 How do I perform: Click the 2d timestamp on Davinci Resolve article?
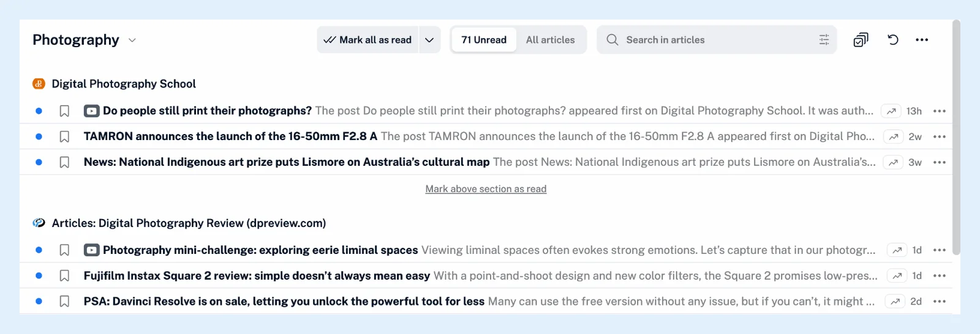pyautogui.click(x=916, y=302)
